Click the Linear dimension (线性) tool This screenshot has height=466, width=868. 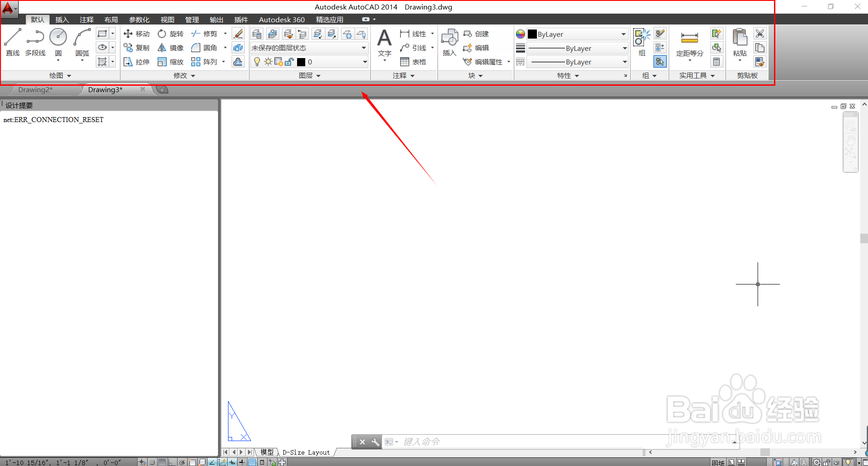[x=413, y=34]
